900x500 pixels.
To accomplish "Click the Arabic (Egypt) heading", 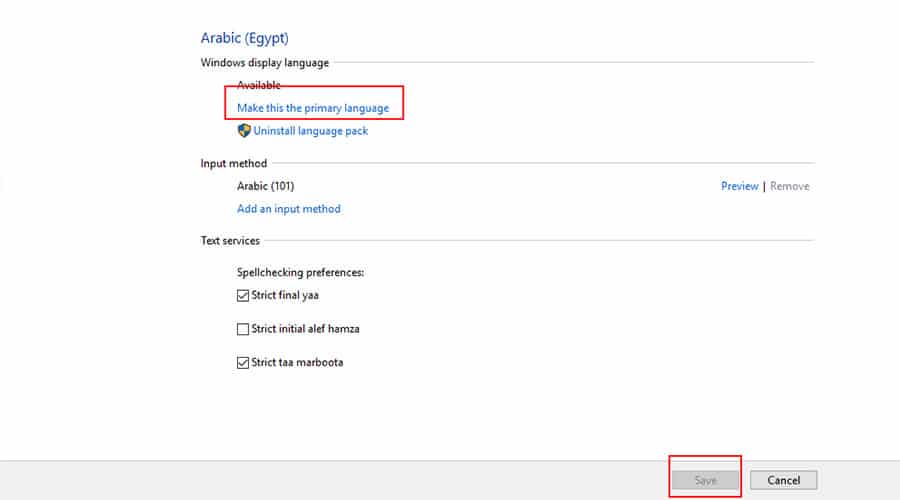I will coord(244,38).
